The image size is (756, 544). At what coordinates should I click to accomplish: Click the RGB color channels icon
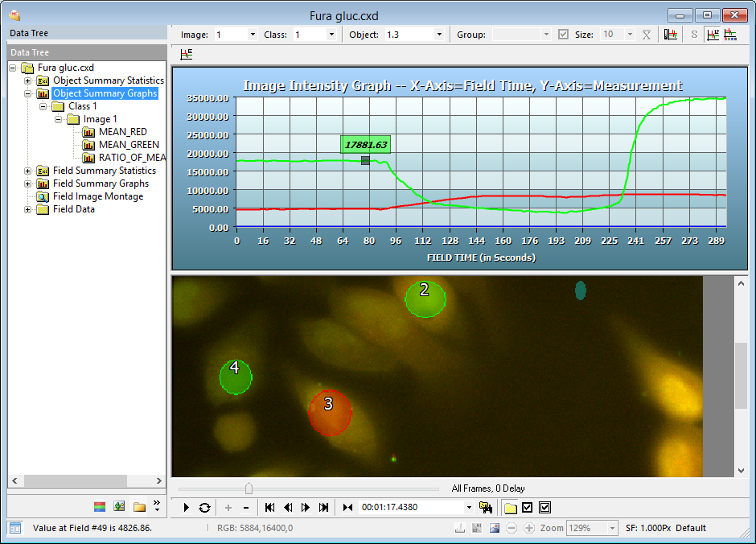100,507
